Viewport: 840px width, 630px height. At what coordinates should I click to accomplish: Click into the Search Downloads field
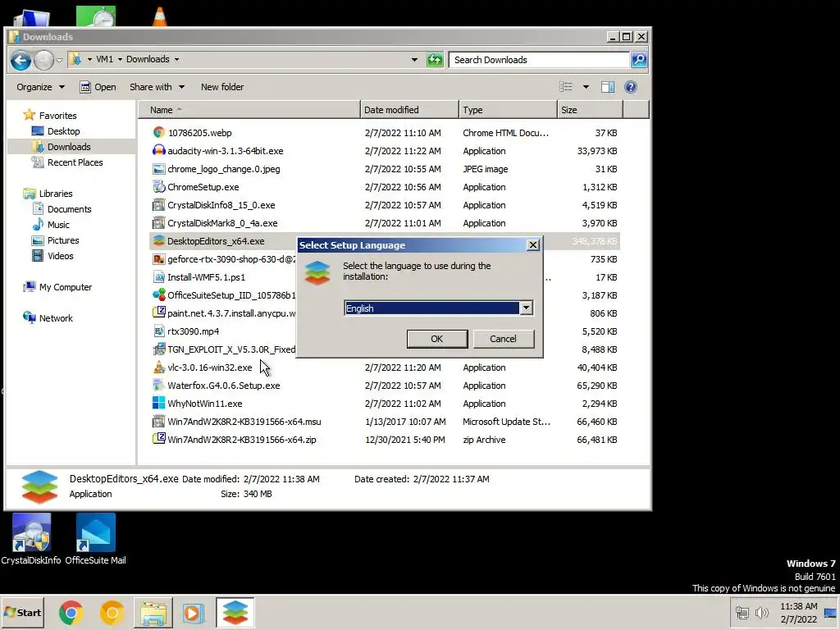(538, 59)
